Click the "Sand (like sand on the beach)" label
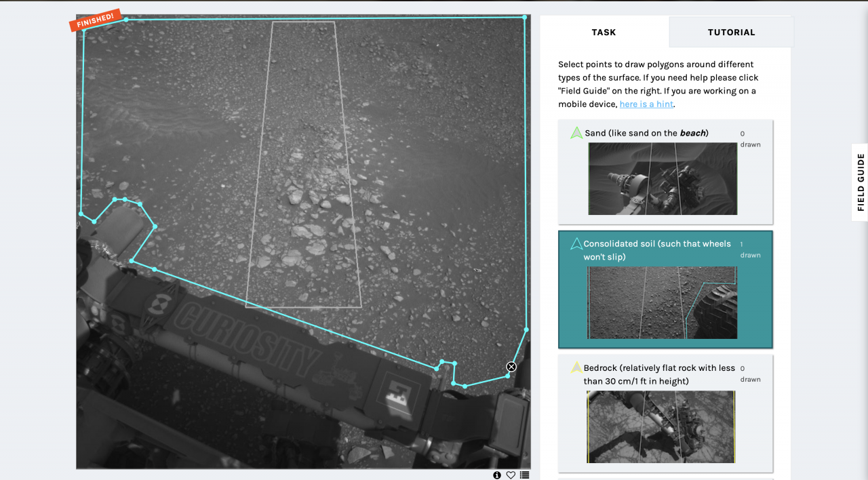The height and width of the screenshot is (480, 868). tap(646, 133)
